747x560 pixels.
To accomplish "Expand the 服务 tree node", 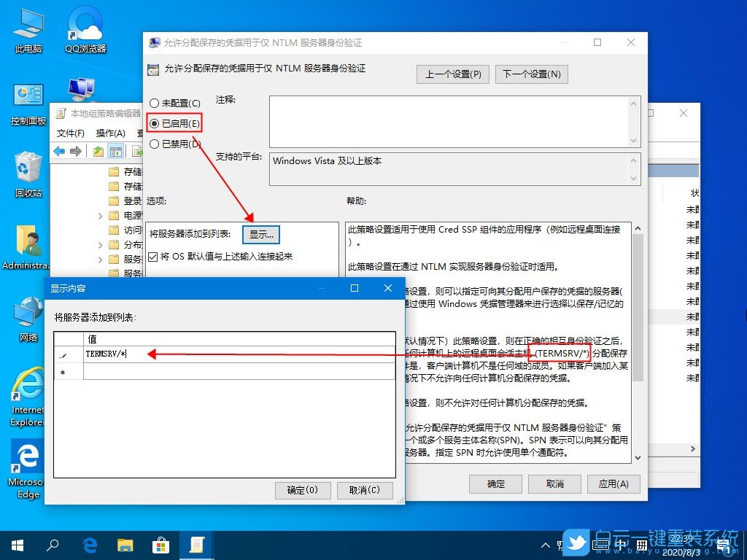I will (x=100, y=257).
